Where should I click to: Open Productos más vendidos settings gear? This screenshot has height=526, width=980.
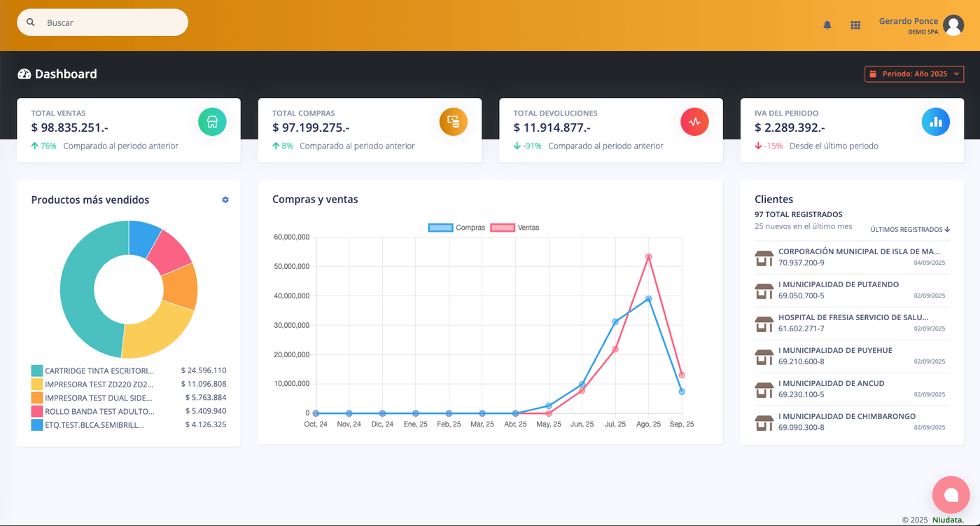[x=225, y=200]
